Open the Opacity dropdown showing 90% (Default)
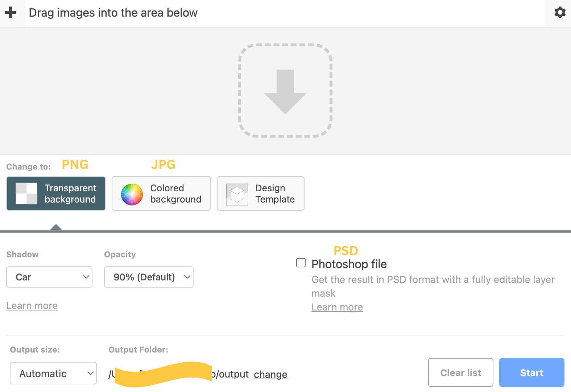Screen dimensions: 571x392 (x=149, y=277)
